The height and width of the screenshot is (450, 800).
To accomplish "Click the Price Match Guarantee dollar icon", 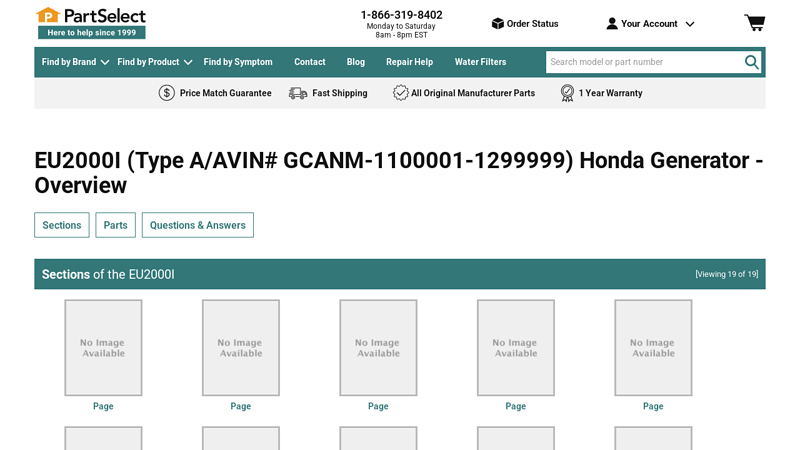I will [167, 93].
